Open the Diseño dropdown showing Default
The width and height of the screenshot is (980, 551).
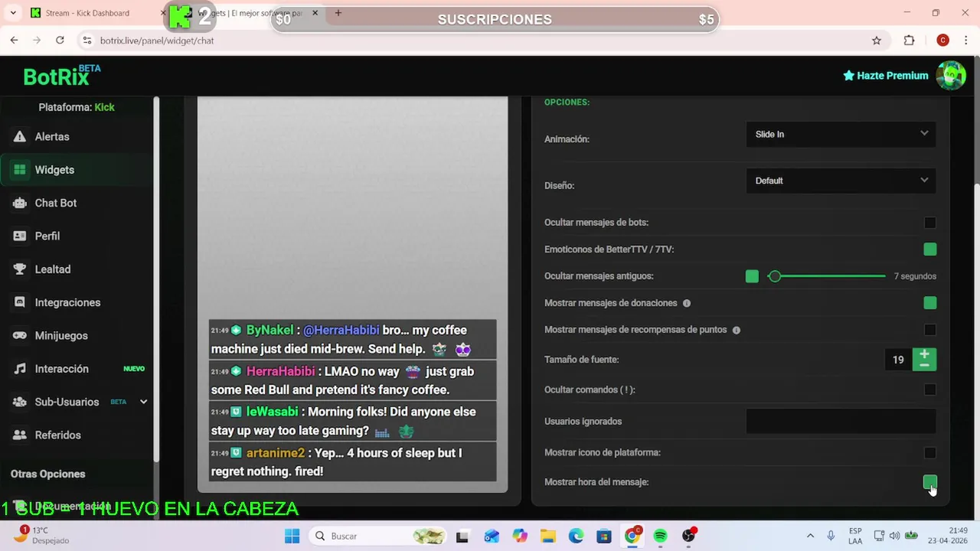841,181
